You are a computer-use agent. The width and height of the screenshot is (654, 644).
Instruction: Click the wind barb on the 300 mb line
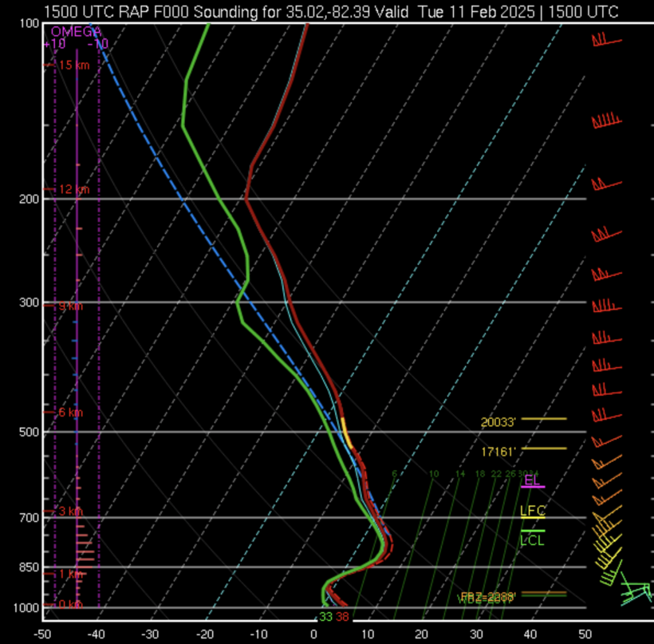pyautogui.click(x=607, y=306)
